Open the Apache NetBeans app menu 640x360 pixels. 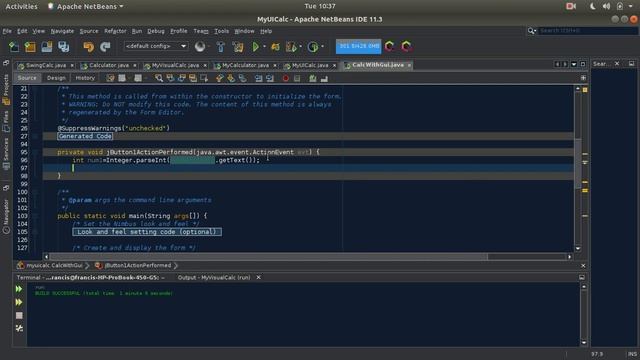coord(85,6)
